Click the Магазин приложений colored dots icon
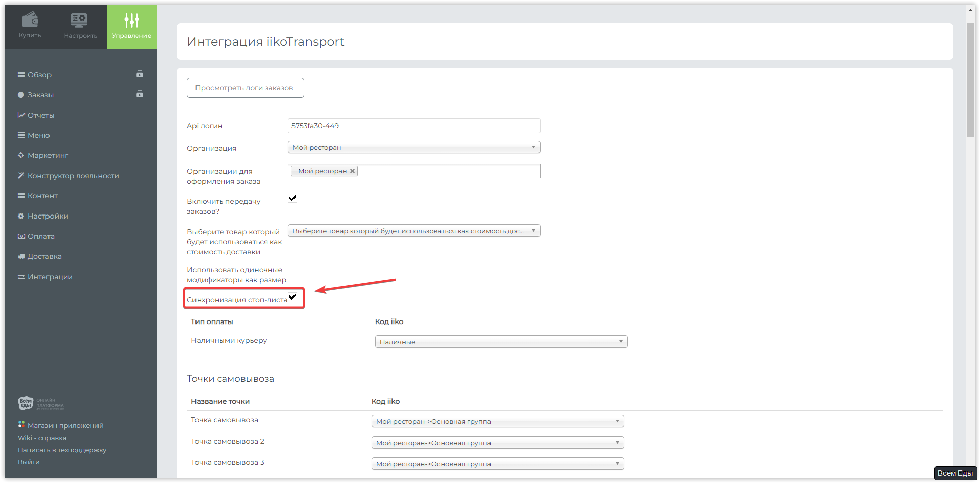 tap(21, 424)
